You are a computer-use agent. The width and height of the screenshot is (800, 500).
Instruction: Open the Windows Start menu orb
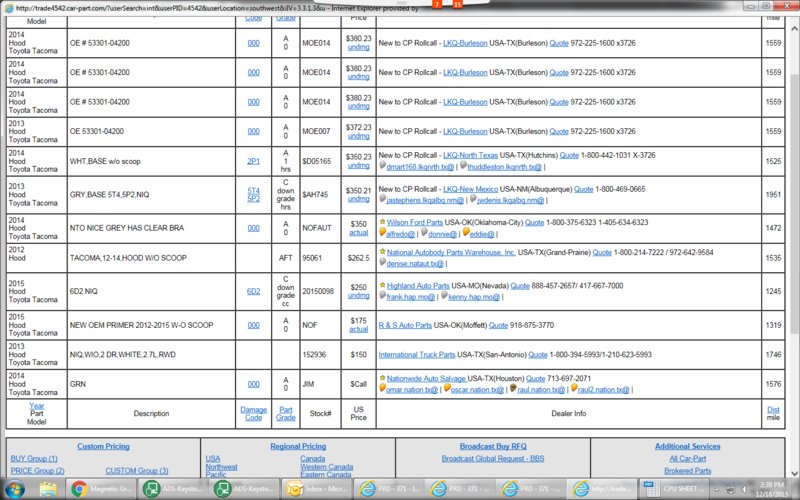tap(15, 489)
